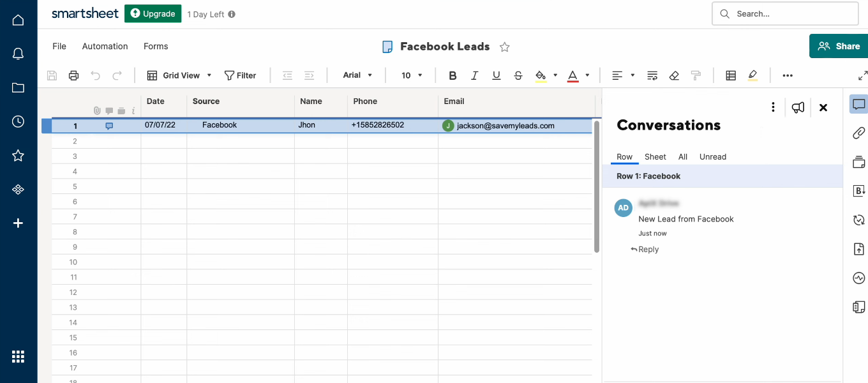Click the Outdent icon
This screenshot has height=383, width=868.
[287, 75]
